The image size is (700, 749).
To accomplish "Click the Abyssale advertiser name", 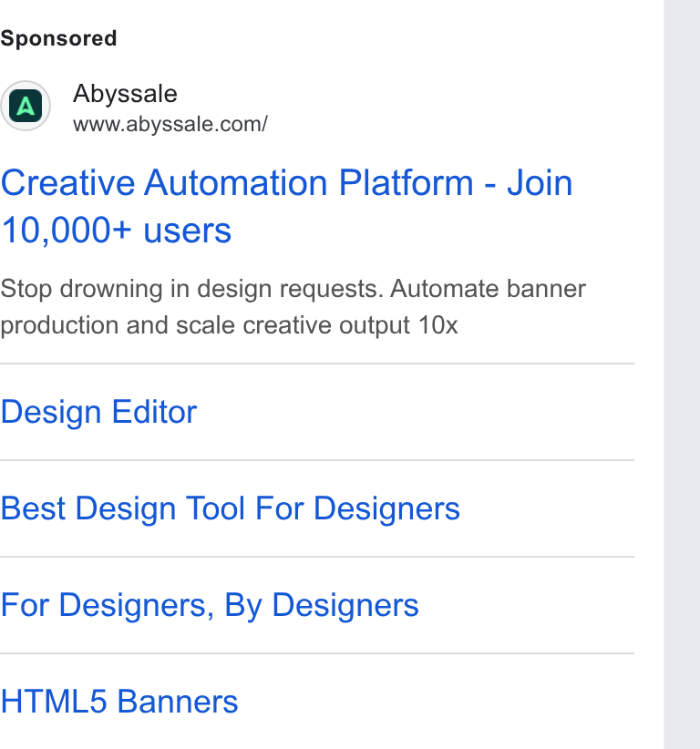I will point(125,94).
